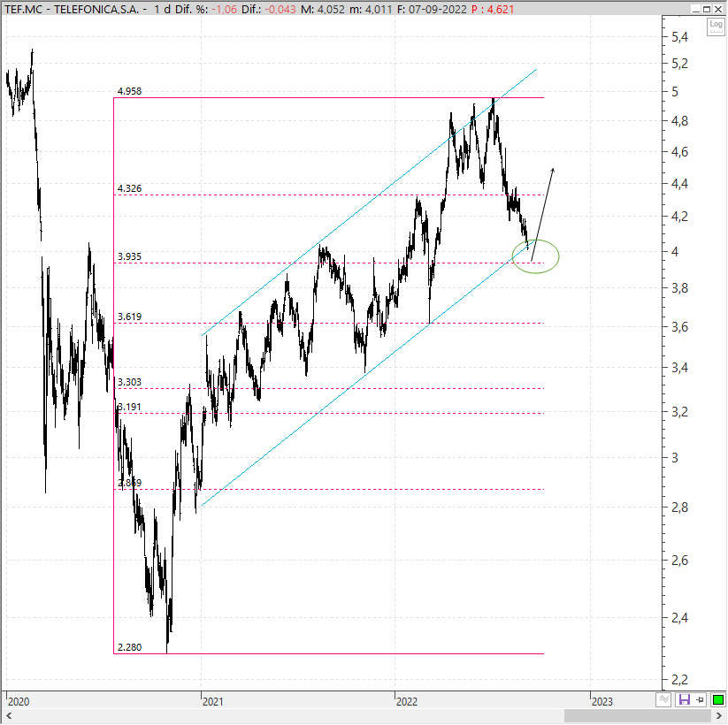Click the 2,6 price axis label
The image size is (728, 725).
point(679,561)
